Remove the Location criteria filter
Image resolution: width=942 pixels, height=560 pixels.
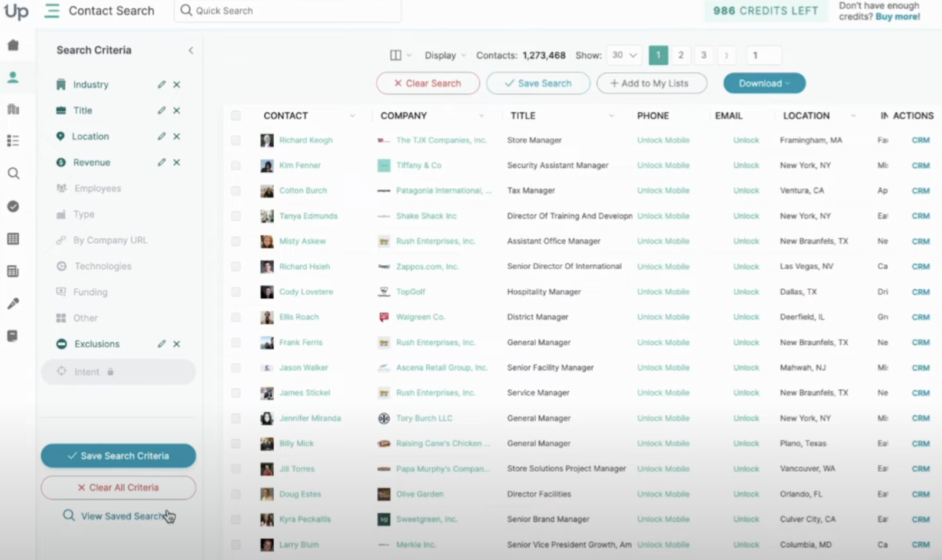pyautogui.click(x=177, y=136)
